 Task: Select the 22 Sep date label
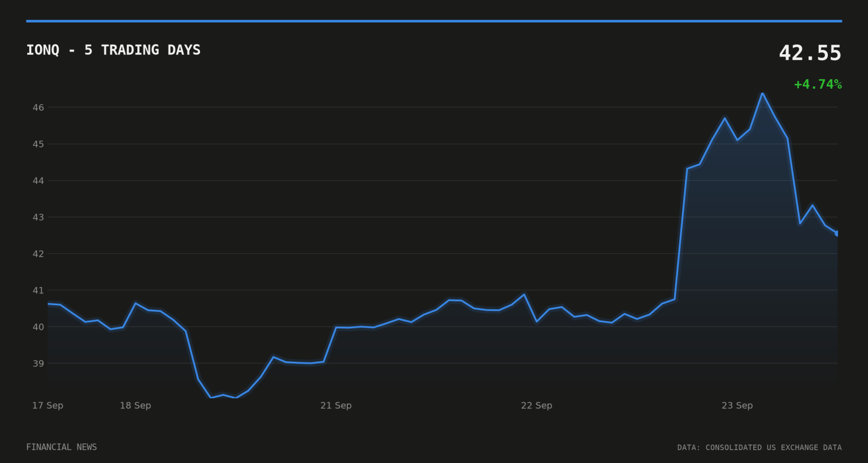[536, 405]
